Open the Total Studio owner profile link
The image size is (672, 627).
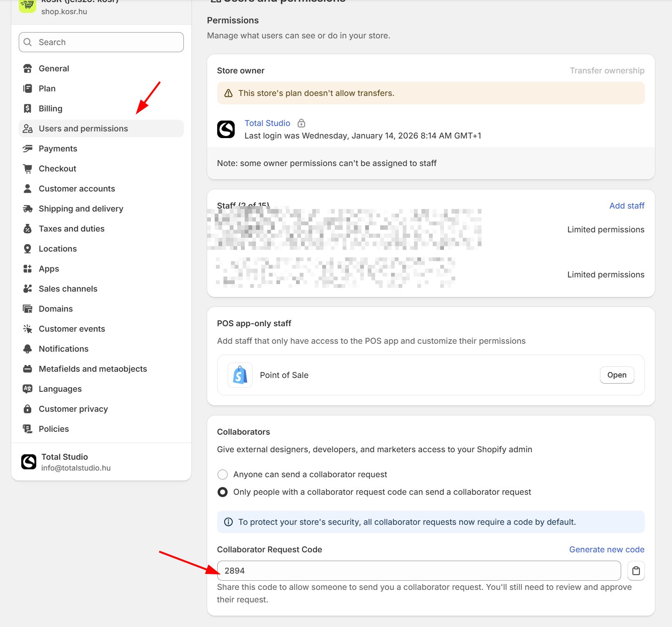267,123
